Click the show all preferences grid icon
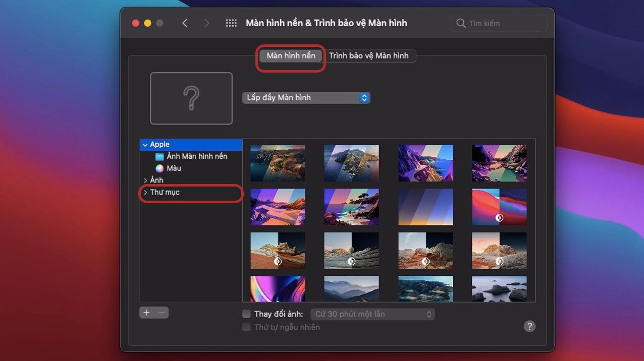The width and height of the screenshot is (644, 361). click(231, 23)
